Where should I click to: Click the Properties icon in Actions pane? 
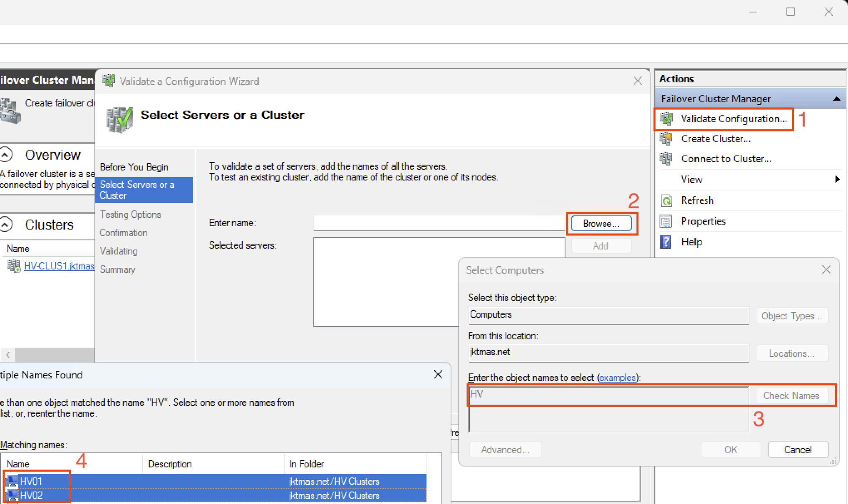click(x=667, y=221)
